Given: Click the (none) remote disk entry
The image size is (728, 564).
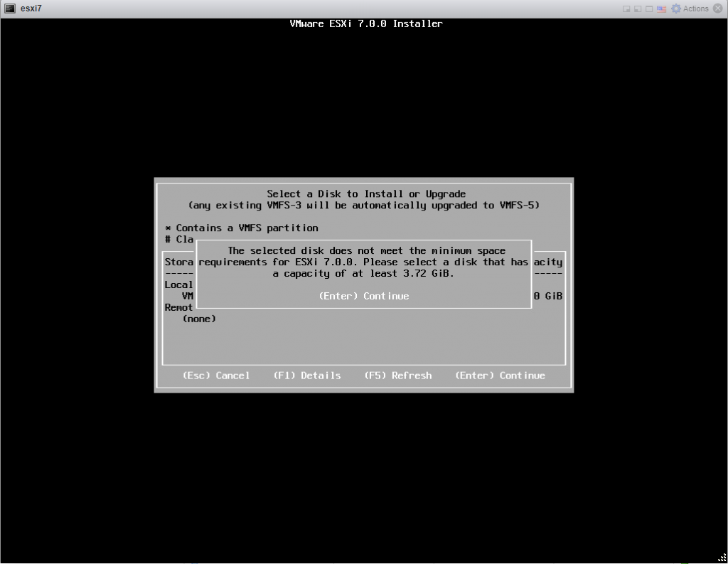Looking at the screenshot, I should [199, 319].
